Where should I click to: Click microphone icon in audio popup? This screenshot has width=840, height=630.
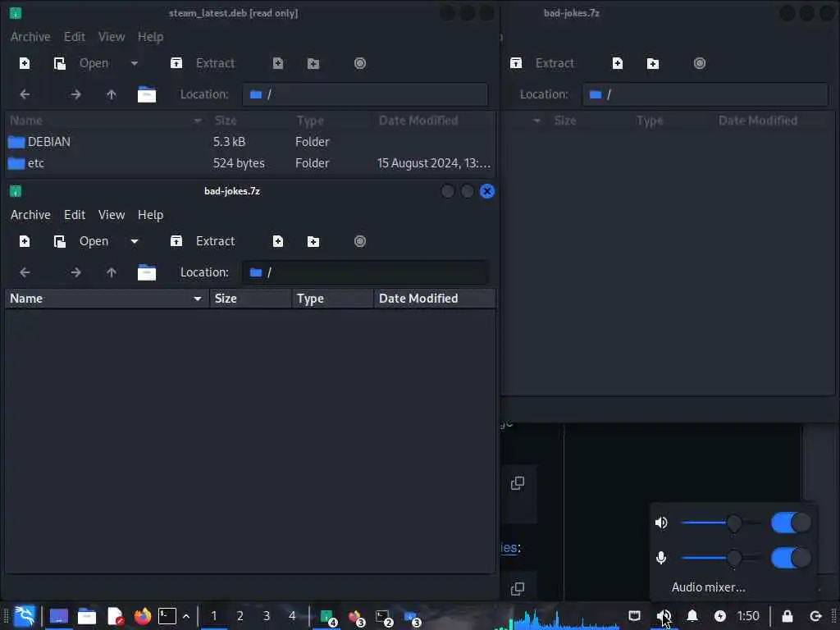[661, 558]
